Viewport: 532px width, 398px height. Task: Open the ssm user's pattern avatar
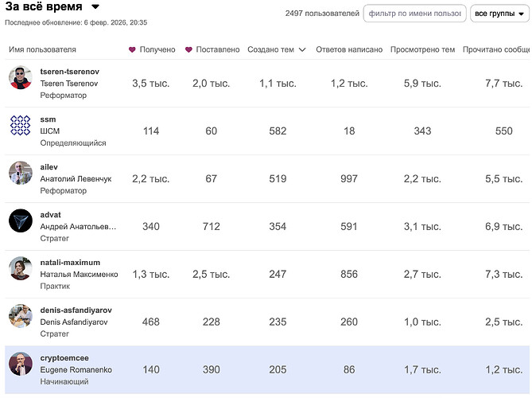20,126
